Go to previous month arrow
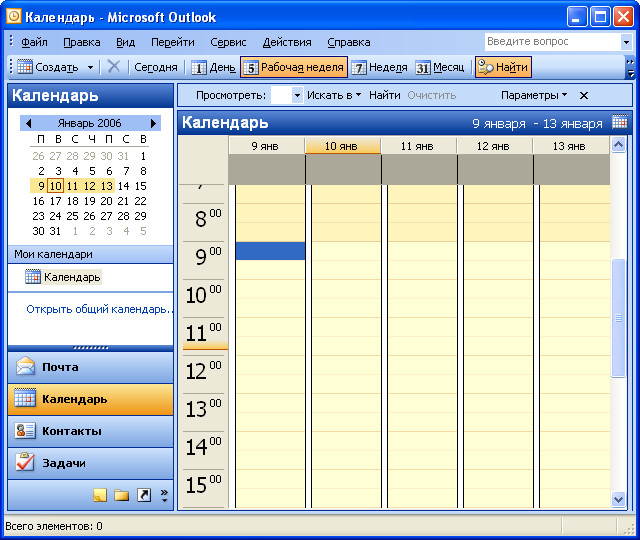The width and height of the screenshot is (640, 540). pyautogui.click(x=28, y=123)
